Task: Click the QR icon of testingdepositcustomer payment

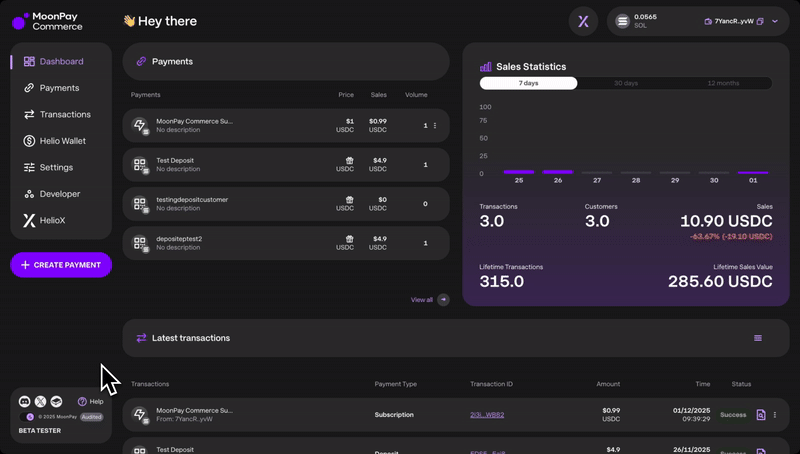Action: [139, 204]
